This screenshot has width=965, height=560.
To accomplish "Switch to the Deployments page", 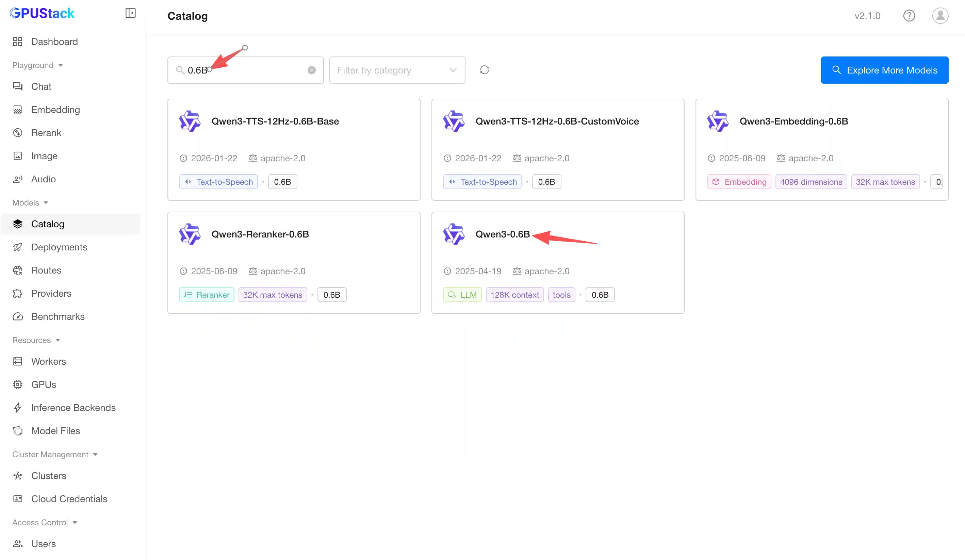I will (x=59, y=247).
